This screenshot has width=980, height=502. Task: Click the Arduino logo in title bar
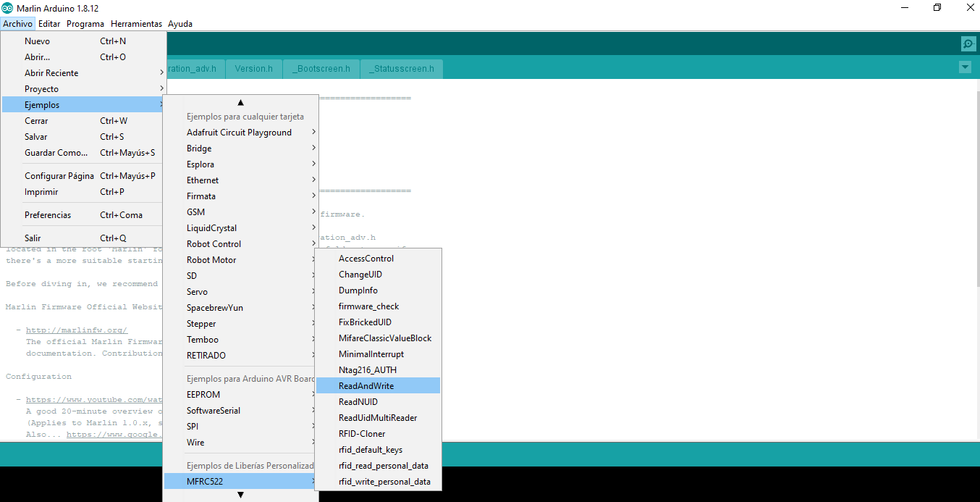[7, 8]
